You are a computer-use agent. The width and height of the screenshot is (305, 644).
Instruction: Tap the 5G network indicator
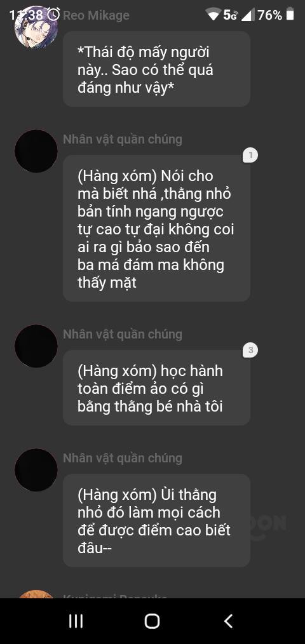231,15
